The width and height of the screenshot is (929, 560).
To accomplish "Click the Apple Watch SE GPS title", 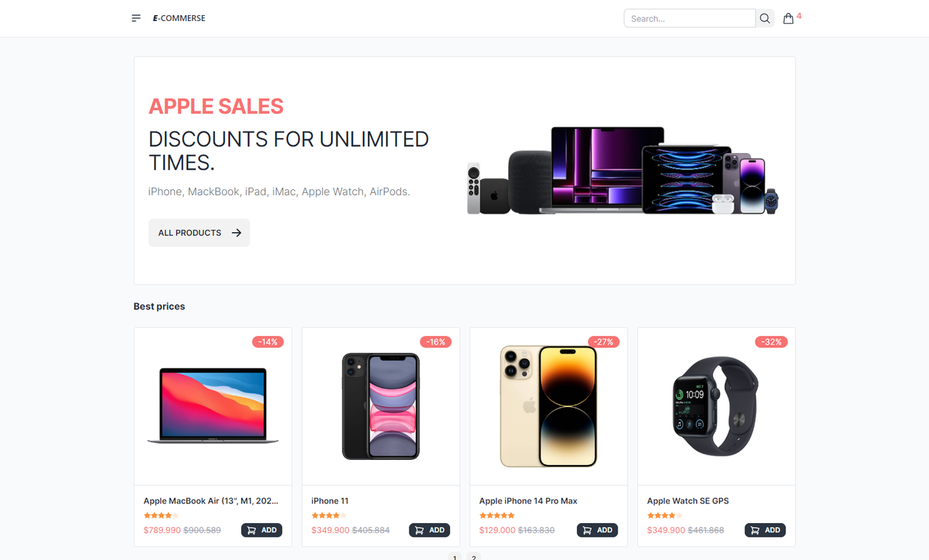I will pyautogui.click(x=688, y=501).
